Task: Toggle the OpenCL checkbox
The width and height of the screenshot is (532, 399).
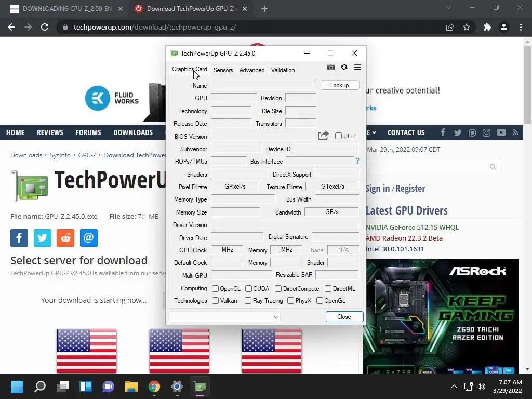Action: [215, 289]
